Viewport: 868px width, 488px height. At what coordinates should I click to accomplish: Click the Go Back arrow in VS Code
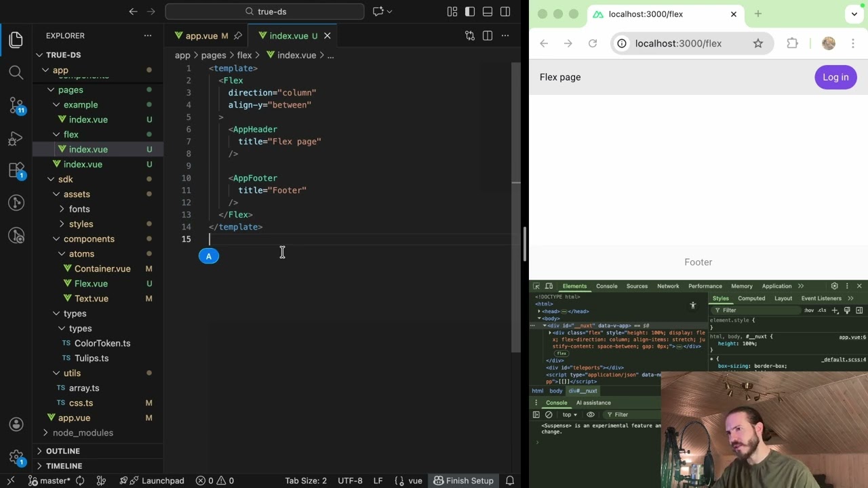click(134, 12)
